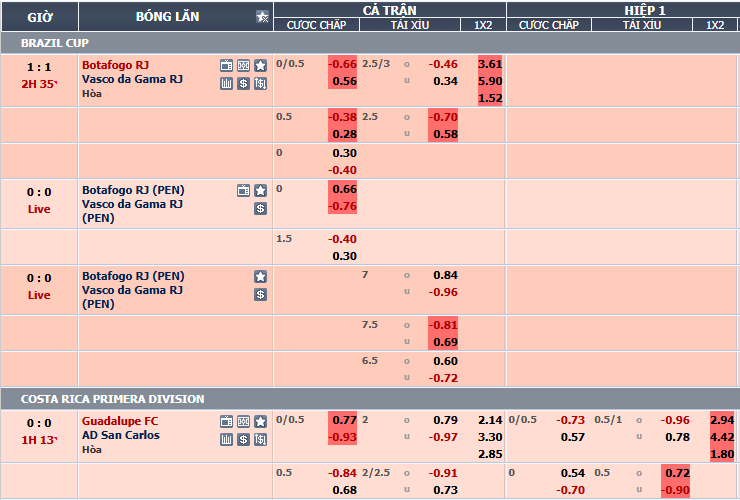Open pitch tracker icon for Botafogo RJ match
Viewport: 740px width, 500px height.
click(x=244, y=66)
